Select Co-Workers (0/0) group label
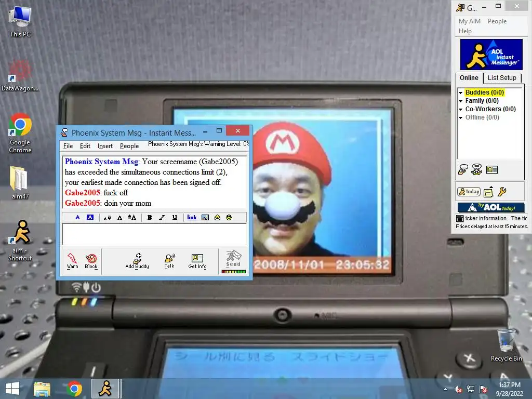Screen dimensions: 532x399 490,109
